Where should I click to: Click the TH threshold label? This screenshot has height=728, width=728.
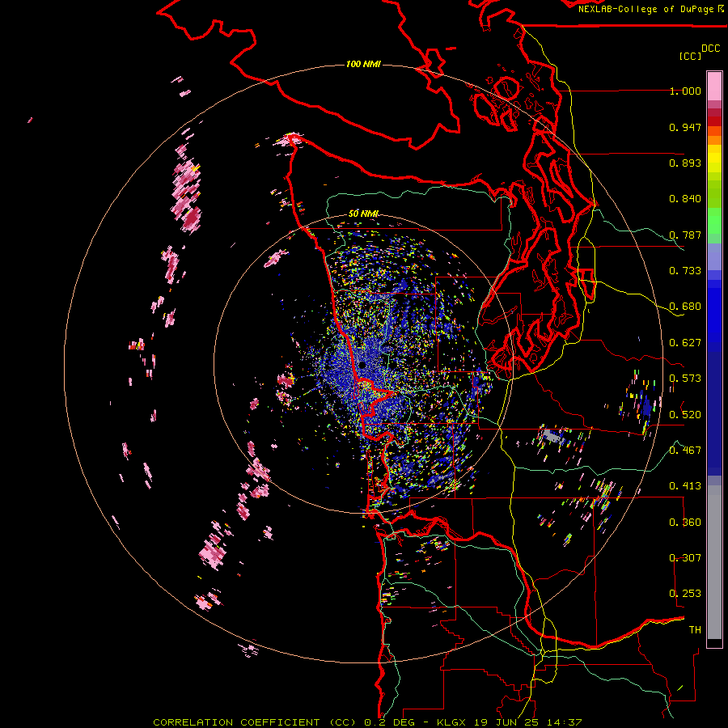point(695,630)
